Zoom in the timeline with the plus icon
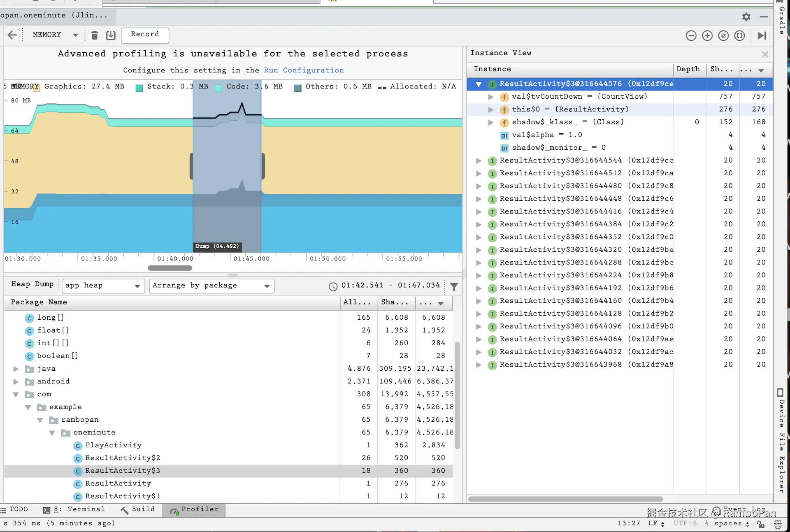Image resolution: width=790 pixels, height=532 pixels. click(x=707, y=36)
